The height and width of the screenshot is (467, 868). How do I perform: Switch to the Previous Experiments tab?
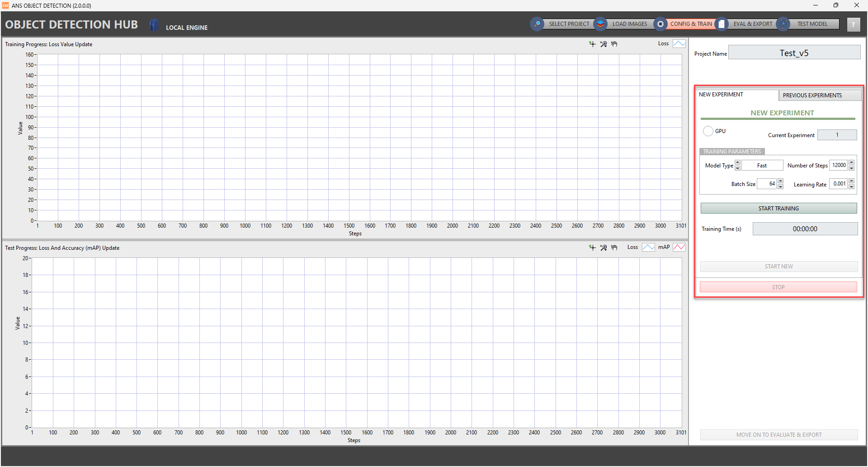click(812, 95)
